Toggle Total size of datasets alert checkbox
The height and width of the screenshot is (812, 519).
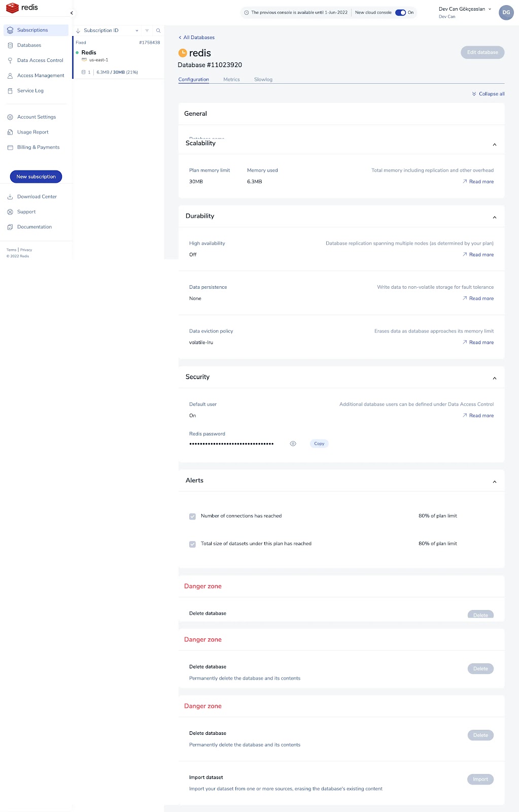point(192,544)
